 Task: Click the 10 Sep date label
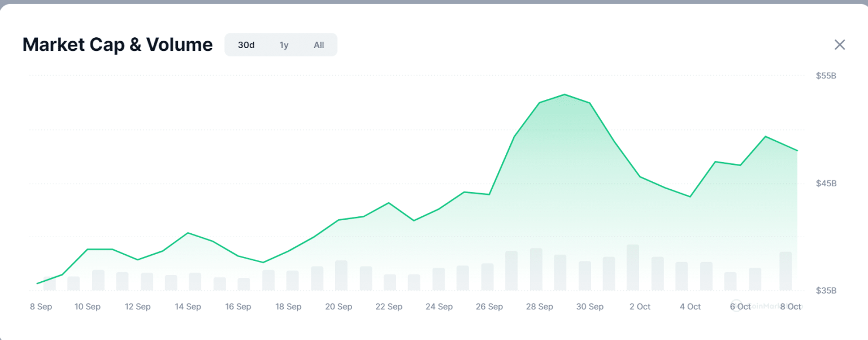(x=88, y=307)
